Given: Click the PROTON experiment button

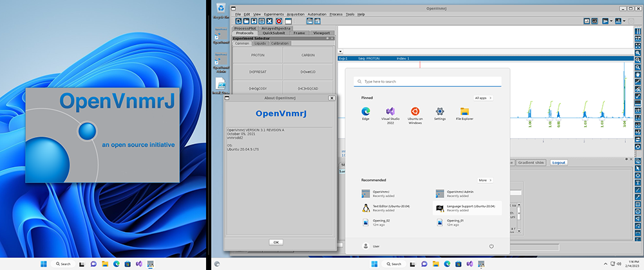Looking at the screenshot, I should pyautogui.click(x=258, y=55).
